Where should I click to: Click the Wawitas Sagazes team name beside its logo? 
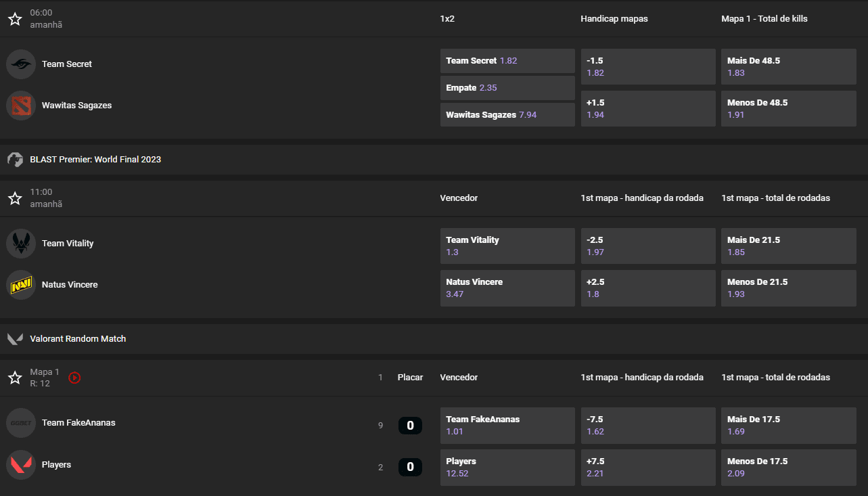coord(77,106)
